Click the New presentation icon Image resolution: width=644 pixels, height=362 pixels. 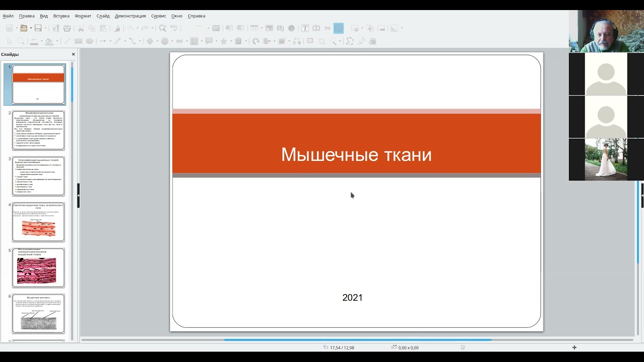point(9,28)
